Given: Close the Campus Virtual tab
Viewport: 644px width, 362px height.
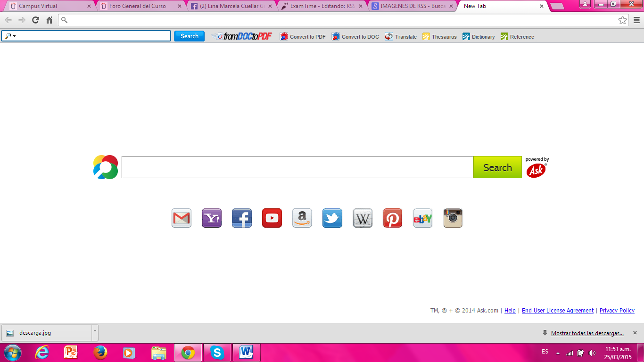Looking at the screenshot, I should (89, 6).
